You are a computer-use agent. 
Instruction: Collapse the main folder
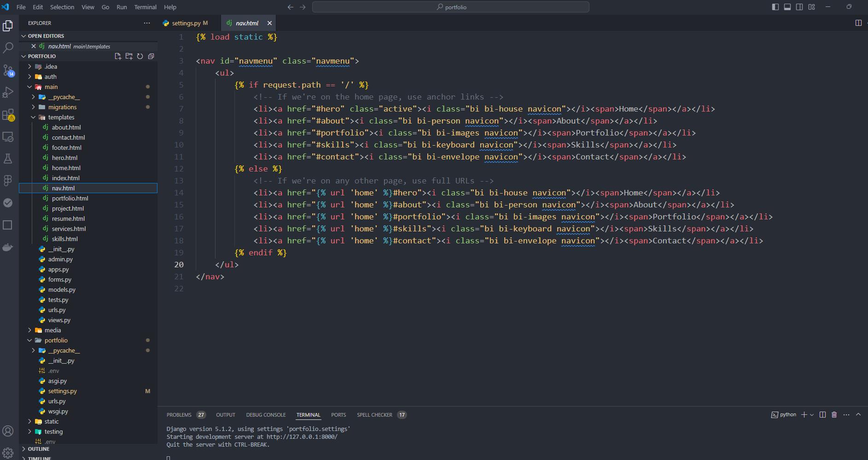pyautogui.click(x=51, y=87)
